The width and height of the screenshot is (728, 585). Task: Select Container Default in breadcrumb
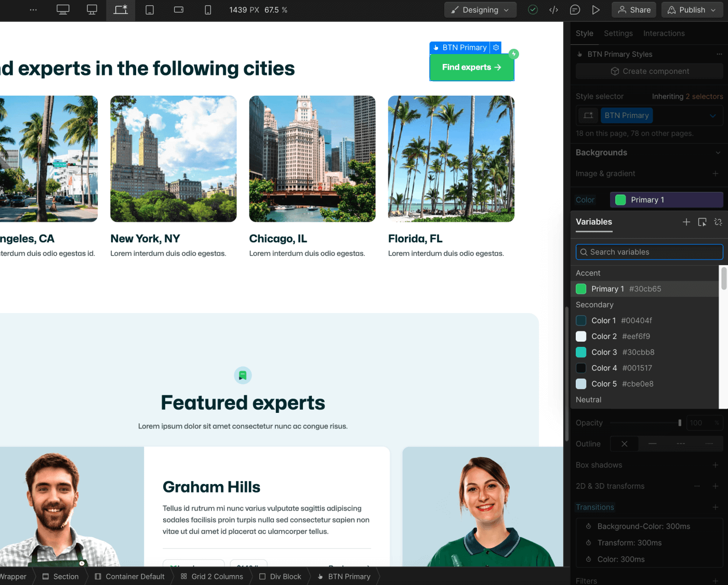pos(129,577)
